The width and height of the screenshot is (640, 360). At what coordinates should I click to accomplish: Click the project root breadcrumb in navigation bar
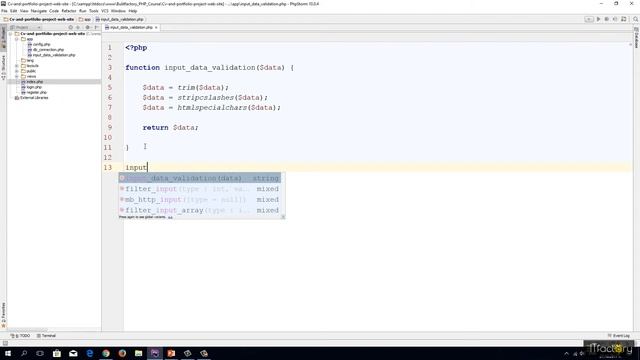pos(39,19)
